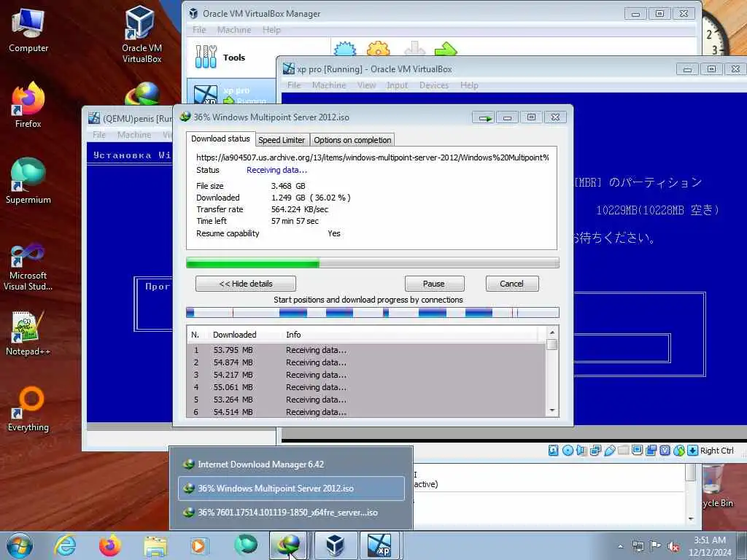Select the Tools item in VirtualBox Manager
The height and width of the screenshot is (560, 747).
tap(231, 58)
